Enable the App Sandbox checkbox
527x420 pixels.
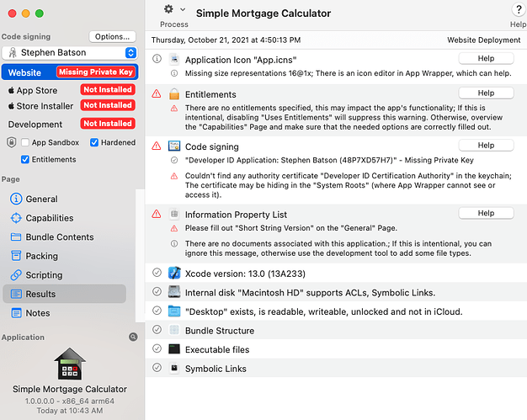tap(25, 142)
